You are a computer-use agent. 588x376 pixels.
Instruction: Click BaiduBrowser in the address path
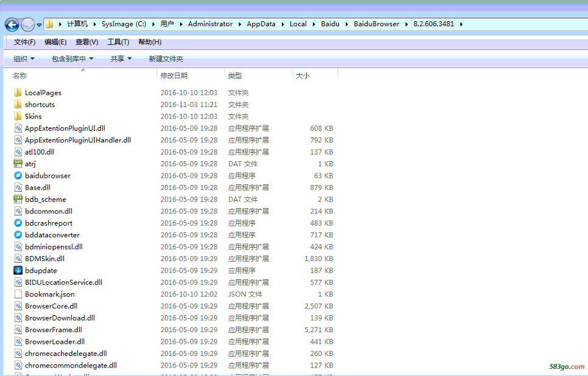377,24
